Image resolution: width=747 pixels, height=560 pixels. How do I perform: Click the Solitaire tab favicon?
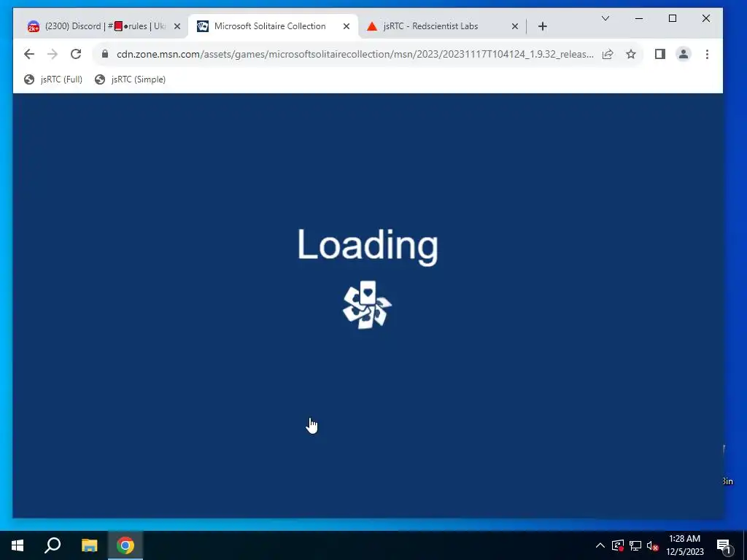click(x=203, y=26)
